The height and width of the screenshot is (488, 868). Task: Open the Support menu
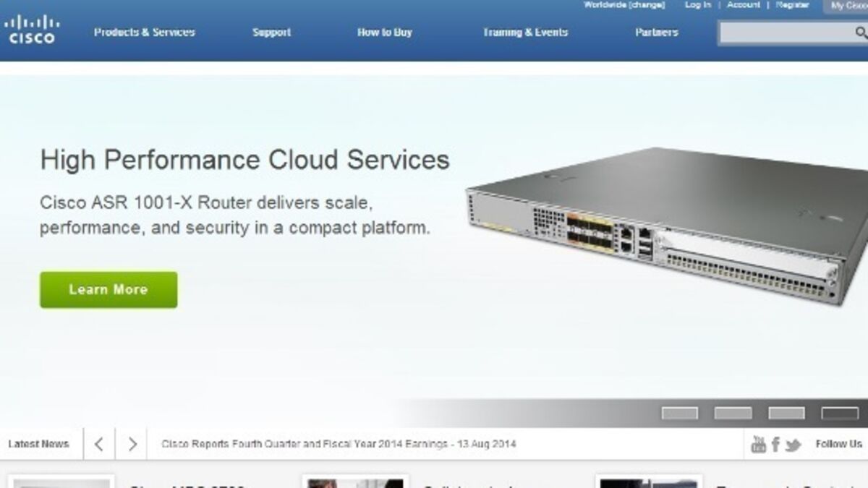coord(271,33)
